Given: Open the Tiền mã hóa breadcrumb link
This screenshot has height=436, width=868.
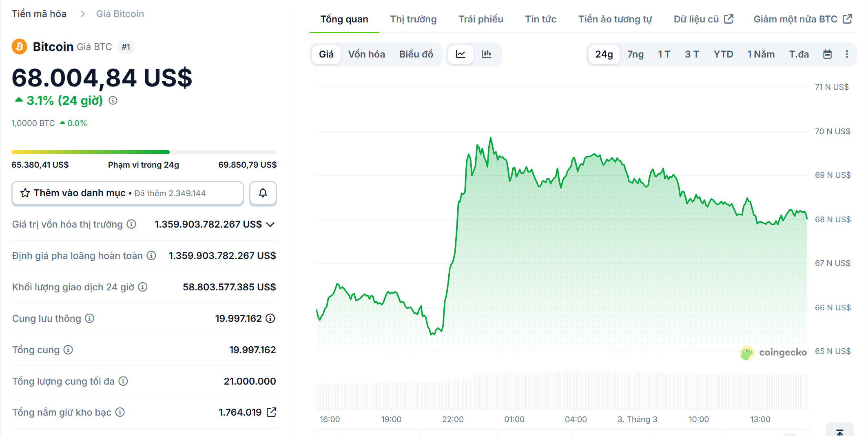Looking at the screenshot, I should [39, 13].
